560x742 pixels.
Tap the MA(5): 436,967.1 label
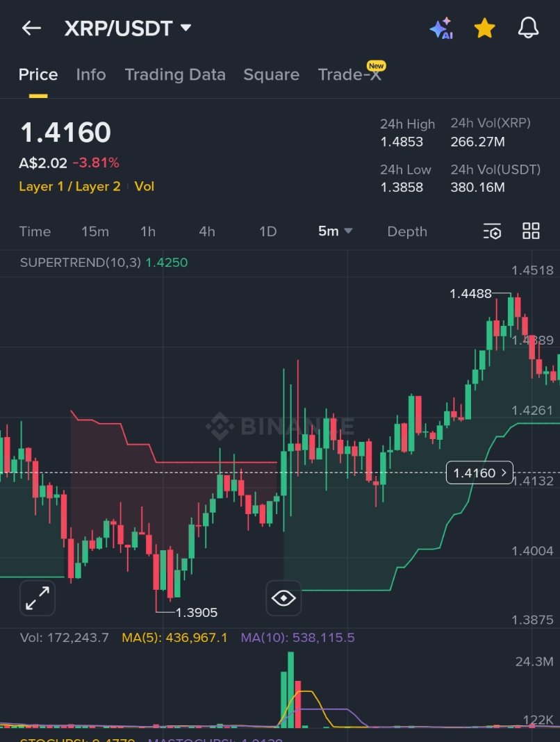coord(174,637)
